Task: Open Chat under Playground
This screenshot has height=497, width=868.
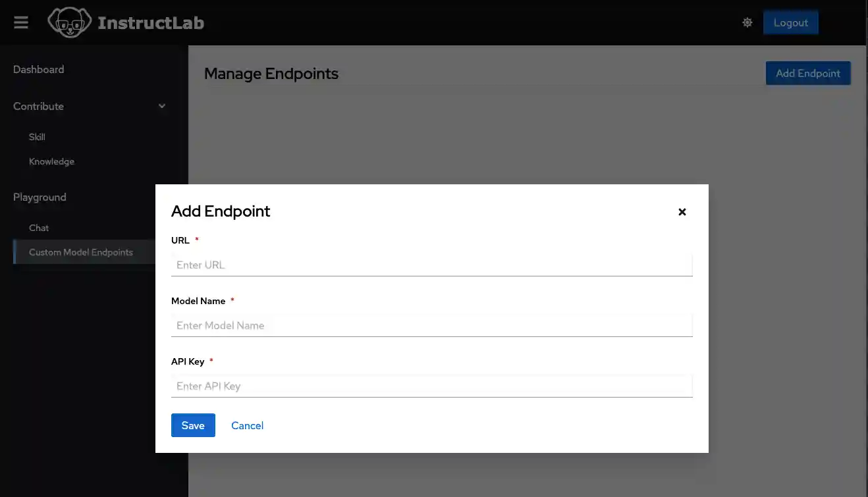Action: pyautogui.click(x=39, y=228)
